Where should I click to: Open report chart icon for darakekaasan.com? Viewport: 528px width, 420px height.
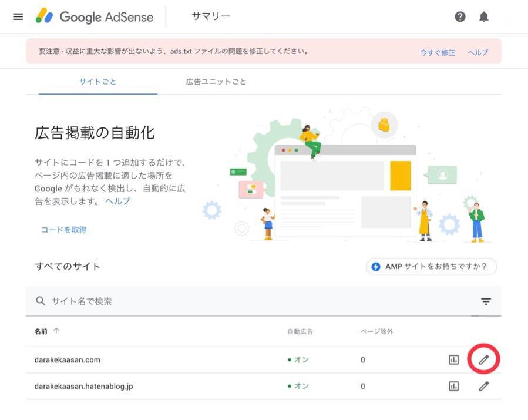click(x=453, y=359)
